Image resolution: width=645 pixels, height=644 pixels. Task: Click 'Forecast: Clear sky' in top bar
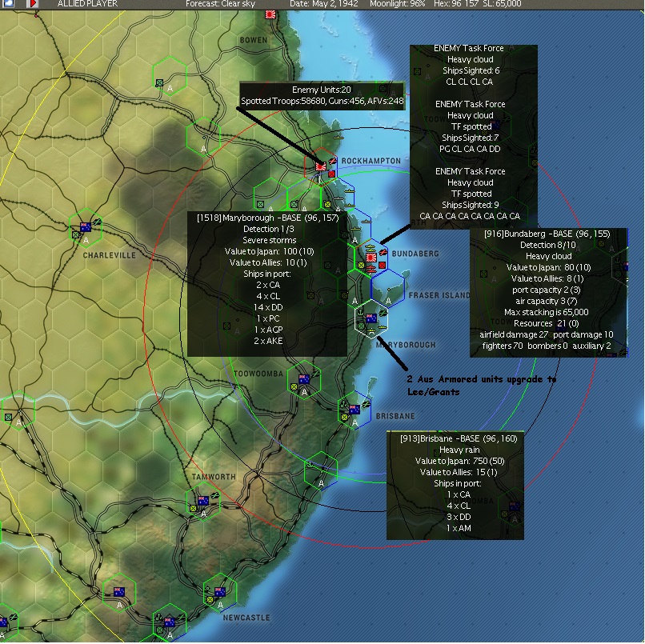click(221, 4)
